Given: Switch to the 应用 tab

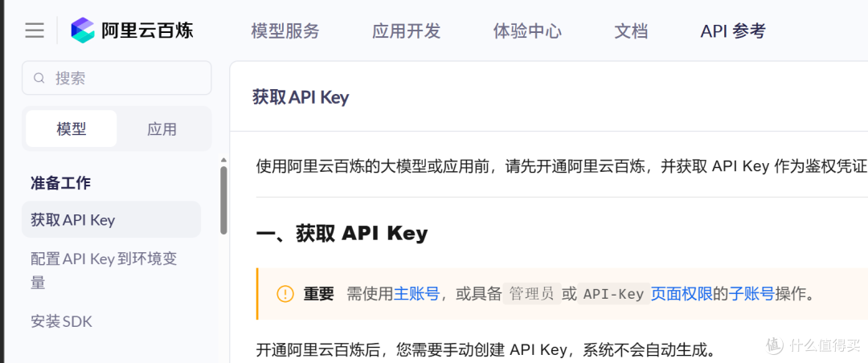Looking at the screenshot, I should pos(162,129).
